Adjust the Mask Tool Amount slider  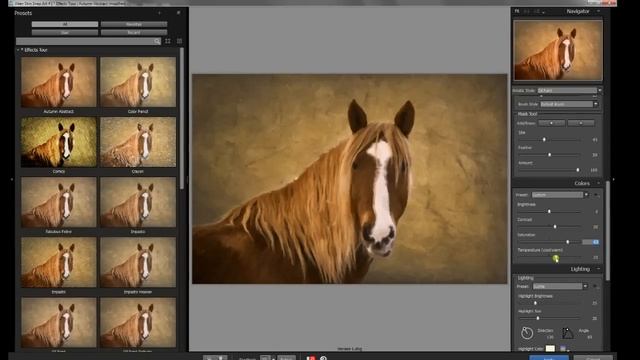click(x=578, y=170)
